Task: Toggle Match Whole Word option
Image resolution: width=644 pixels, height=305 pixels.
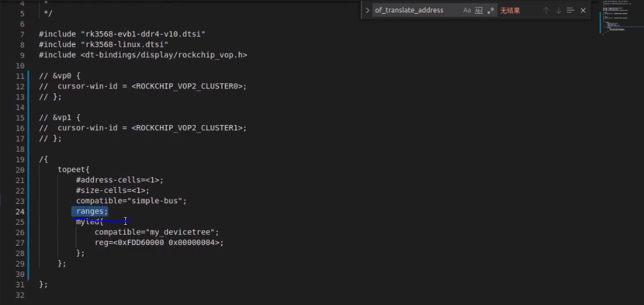Action: [479, 10]
